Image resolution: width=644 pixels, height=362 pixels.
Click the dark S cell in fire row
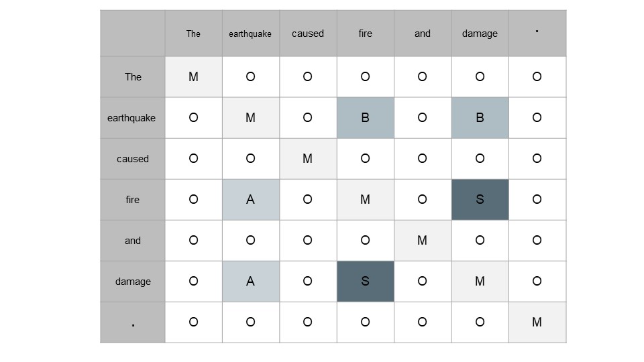[x=480, y=200]
